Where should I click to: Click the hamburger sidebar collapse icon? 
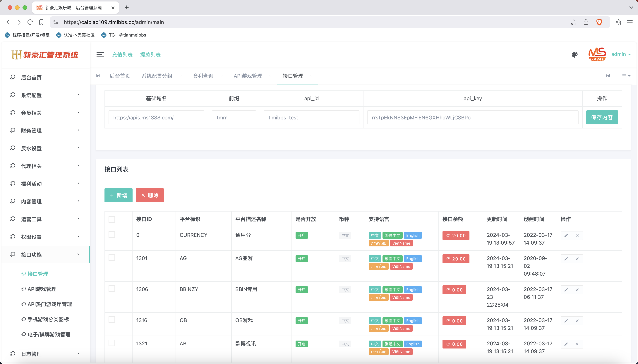100,54
